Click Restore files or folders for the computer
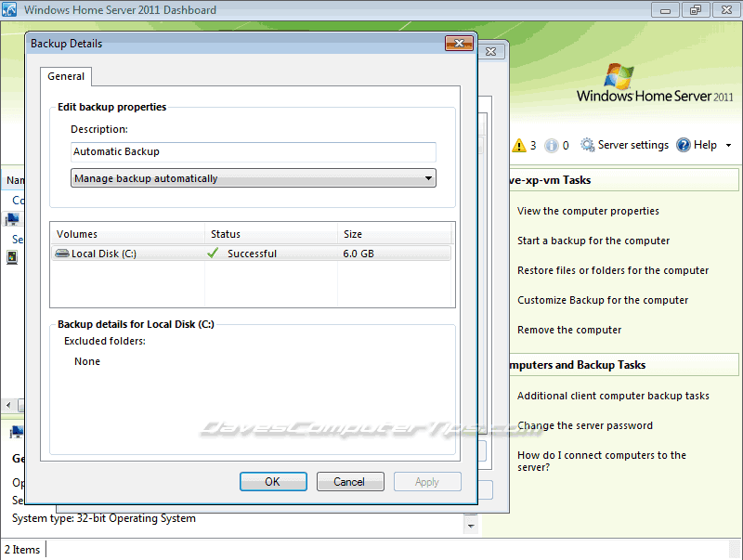Screen dimensions: 743x560 tap(613, 270)
